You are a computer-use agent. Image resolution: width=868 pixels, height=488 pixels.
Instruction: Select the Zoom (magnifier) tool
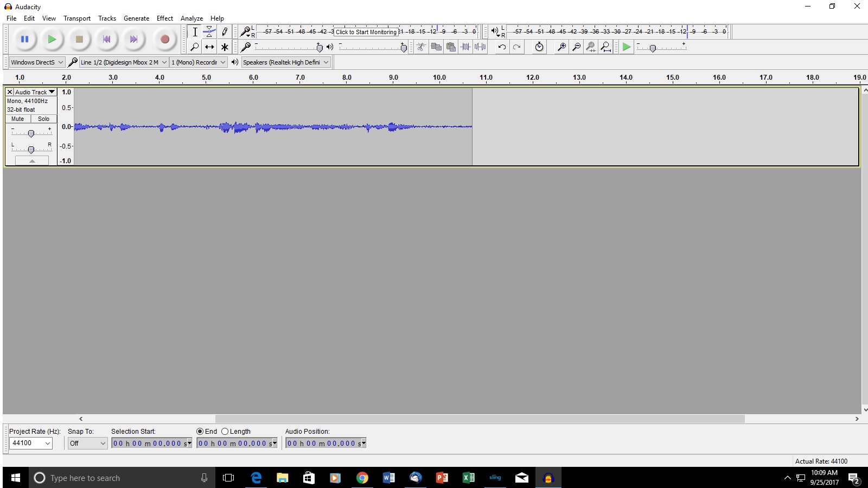195,47
